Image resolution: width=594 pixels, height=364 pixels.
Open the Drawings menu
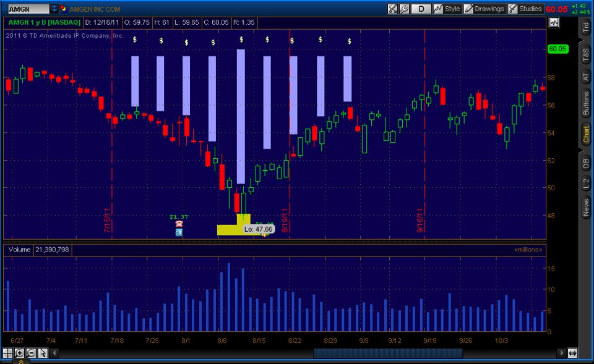489,9
